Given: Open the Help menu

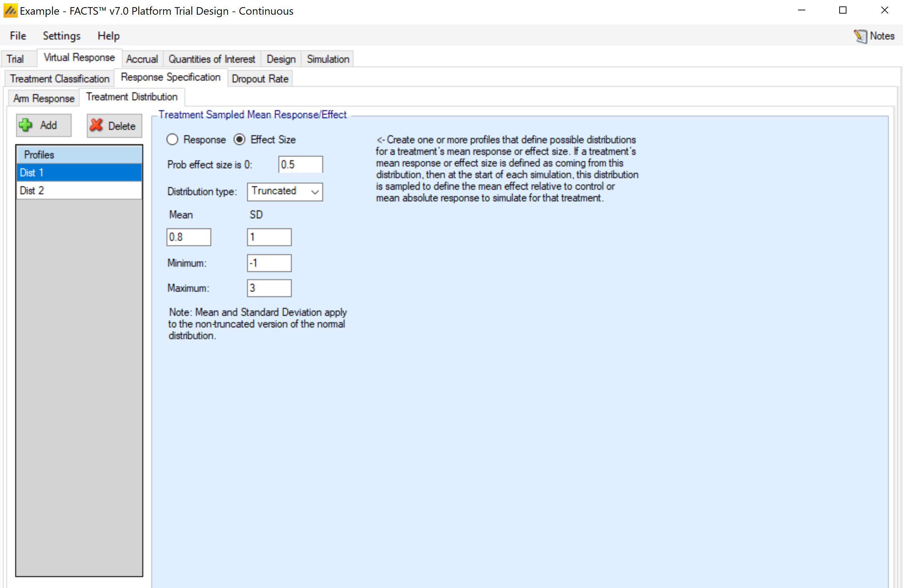Looking at the screenshot, I should (108, 36).
